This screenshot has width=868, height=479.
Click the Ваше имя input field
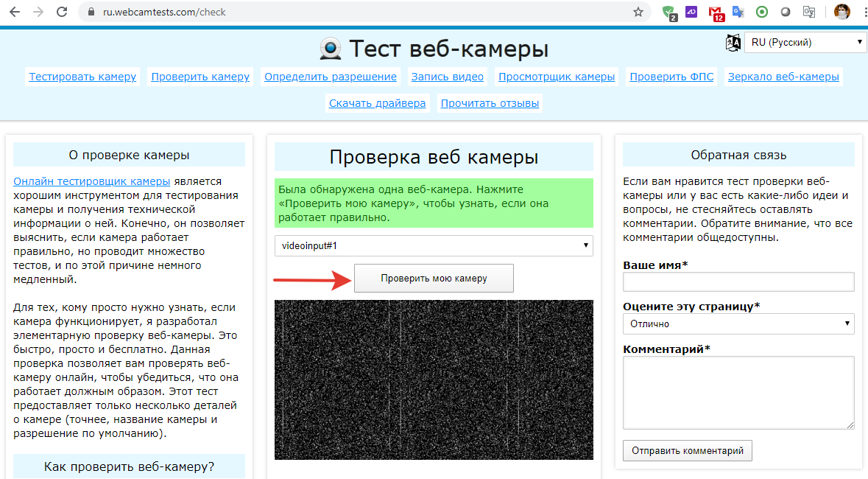[738, 282]
